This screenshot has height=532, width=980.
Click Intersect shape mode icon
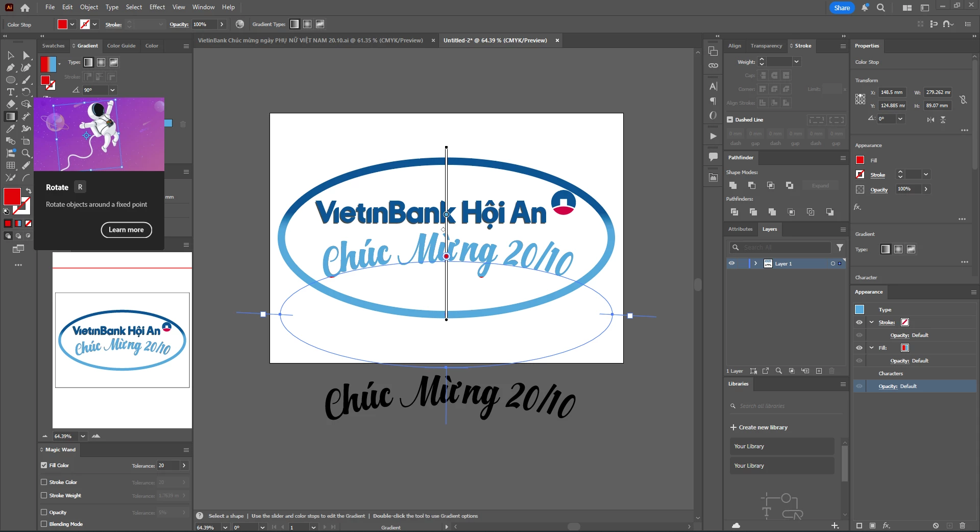click(771, 185)
